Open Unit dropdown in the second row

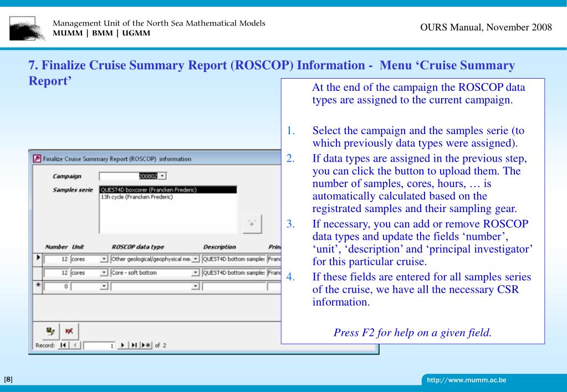(104, 272)
